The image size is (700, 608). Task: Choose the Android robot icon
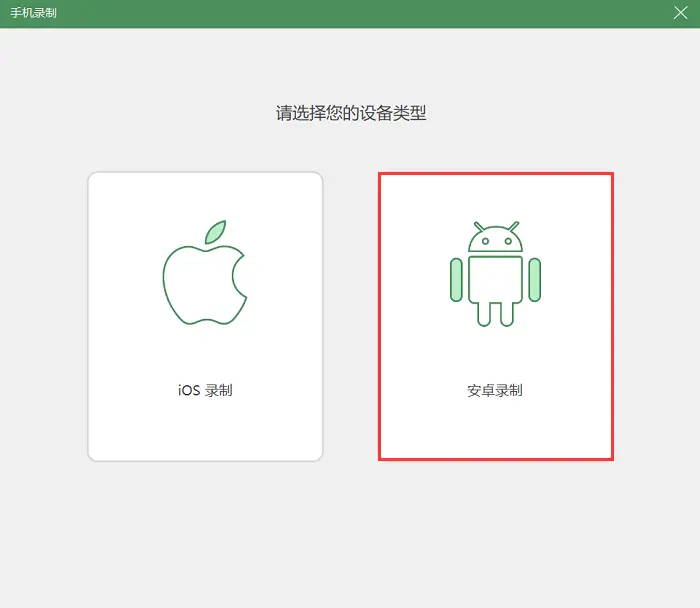click(x=496, y=274)
